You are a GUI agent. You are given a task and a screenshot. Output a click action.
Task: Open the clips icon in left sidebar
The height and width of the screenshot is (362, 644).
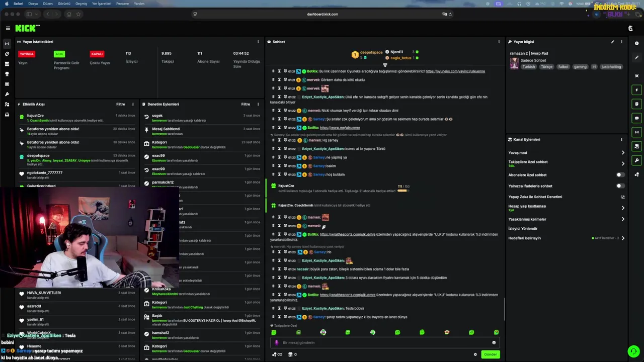click(7, 84)
